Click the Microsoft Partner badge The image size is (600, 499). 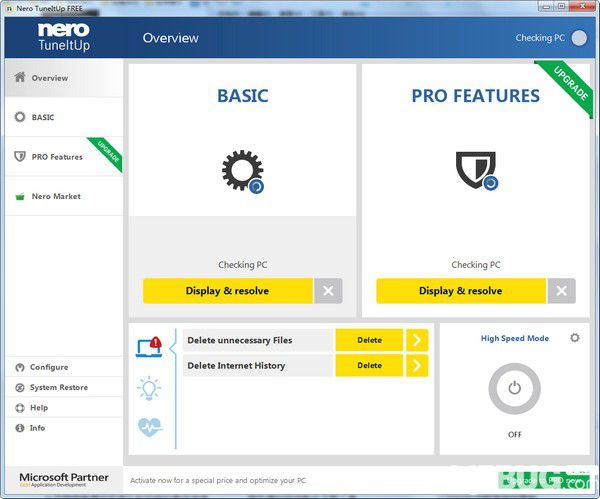pos(64,480)
